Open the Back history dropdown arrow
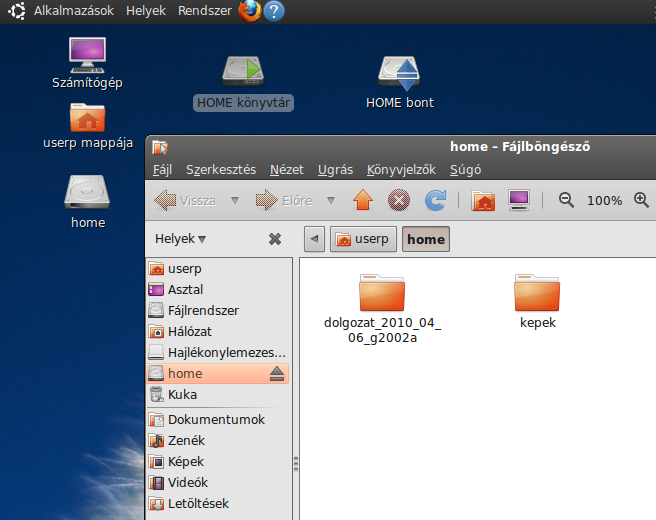This screenshot has height=520, width=656. click(235, 201)
